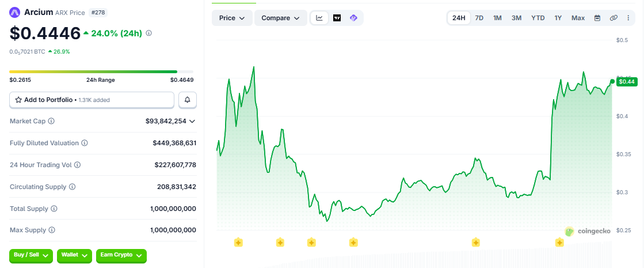Click the third news marker below chart

click(x=311, y=243)
